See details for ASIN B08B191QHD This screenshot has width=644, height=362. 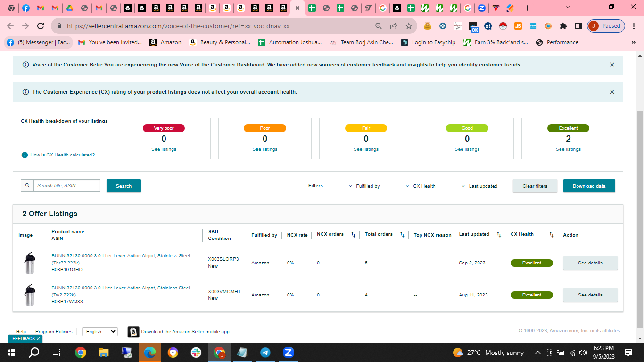point(590,263)
